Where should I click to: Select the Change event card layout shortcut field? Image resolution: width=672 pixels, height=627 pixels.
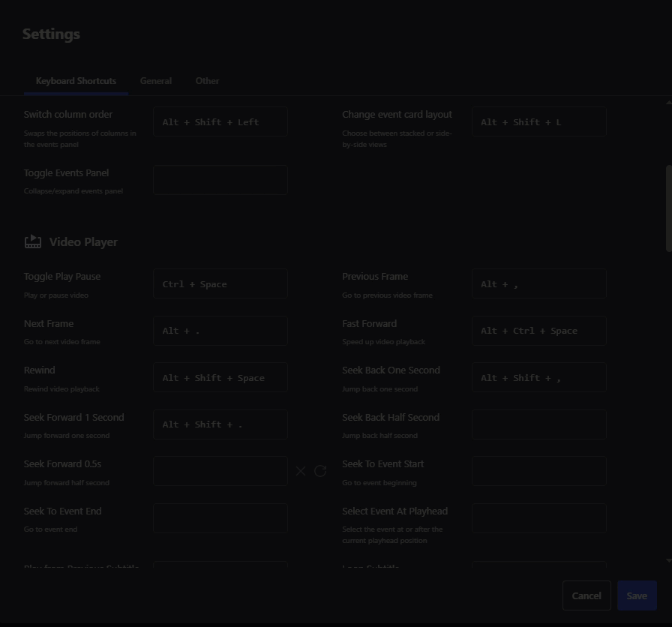[x=538, y=121]
